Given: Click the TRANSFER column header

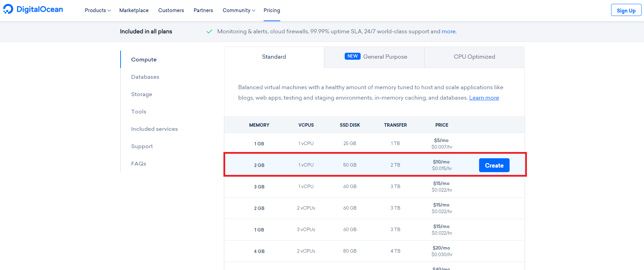Looking at the screenshot, I should [x=395, y=125].
